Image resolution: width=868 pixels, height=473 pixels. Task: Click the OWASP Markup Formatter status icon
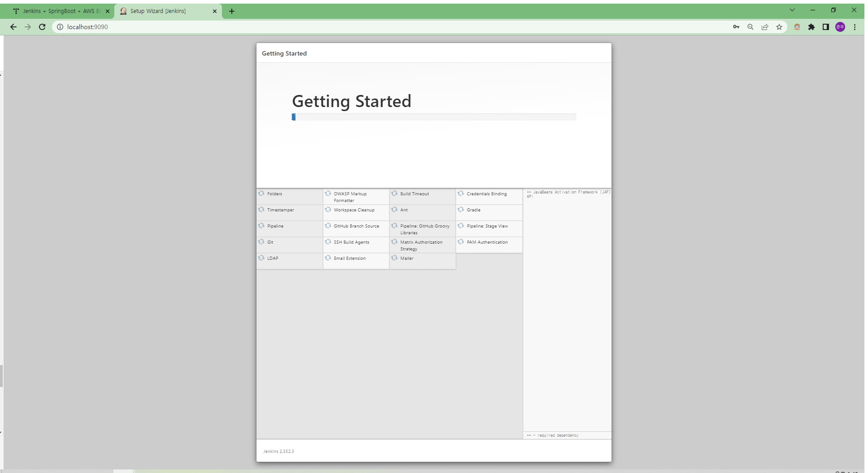[x=328, y=193]
